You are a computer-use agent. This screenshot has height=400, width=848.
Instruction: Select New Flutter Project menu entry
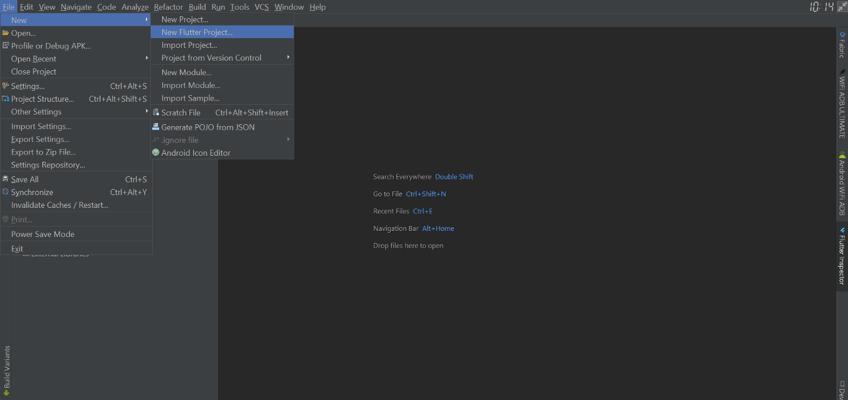tap(197, 32)
